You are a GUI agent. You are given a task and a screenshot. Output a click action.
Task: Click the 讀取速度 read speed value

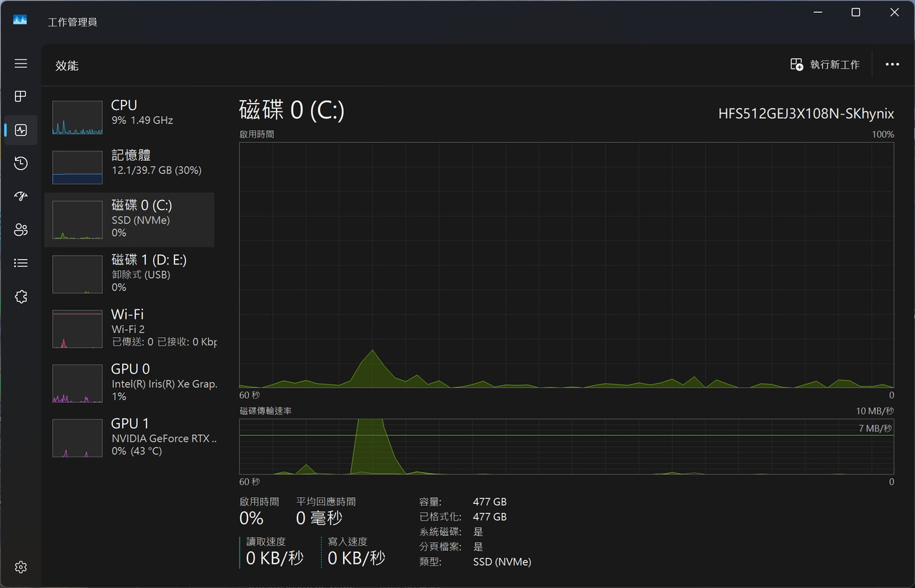pyautogui.click(x=274, y=558)
